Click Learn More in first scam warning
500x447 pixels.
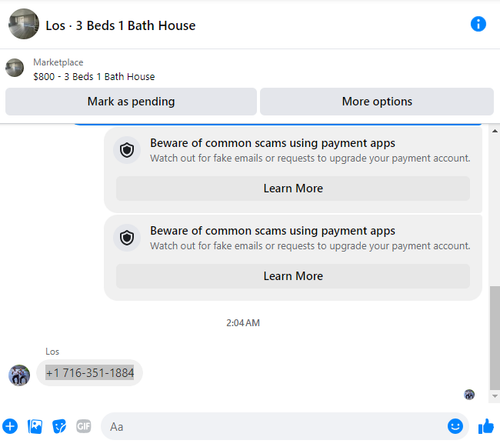(293, 188)
